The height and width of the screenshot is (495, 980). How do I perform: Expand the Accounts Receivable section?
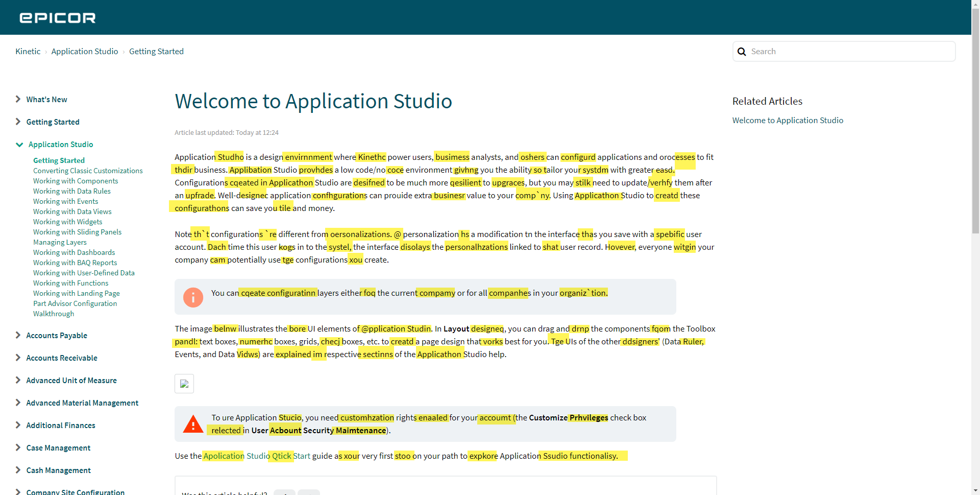pyautogui.click(x=18, y=358)
